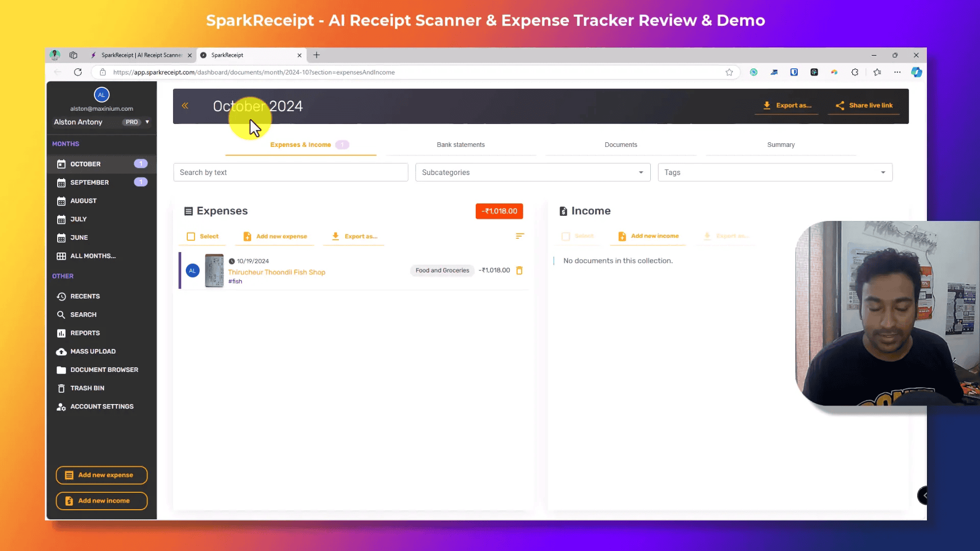Open browser tab actions workspace icon

click(x=73, y=55)
